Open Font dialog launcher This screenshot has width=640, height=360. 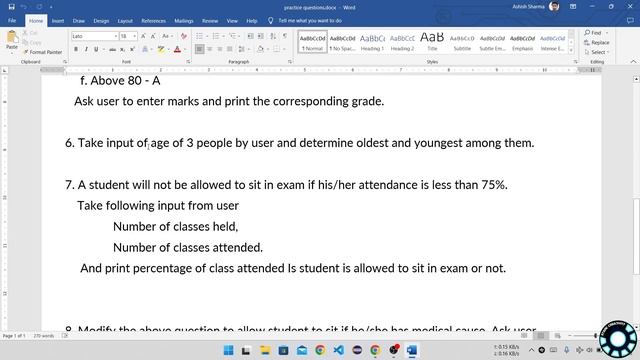(x=188, y=62)
